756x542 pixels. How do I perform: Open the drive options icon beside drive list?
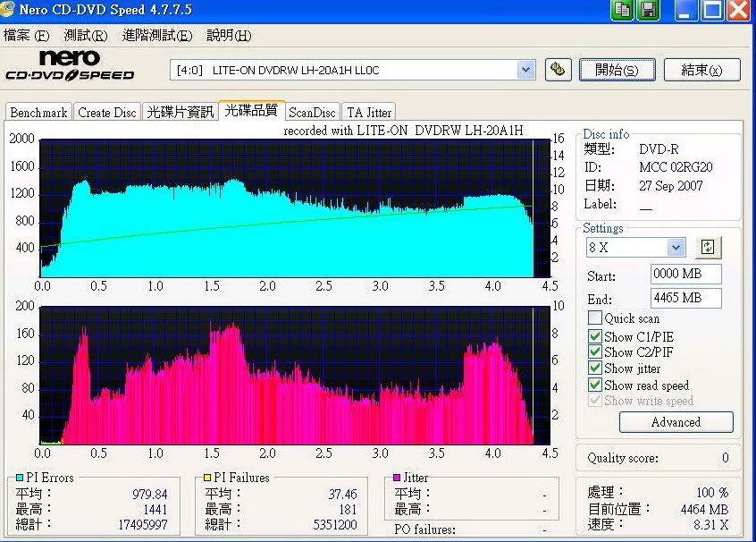(x=558, y=70)
